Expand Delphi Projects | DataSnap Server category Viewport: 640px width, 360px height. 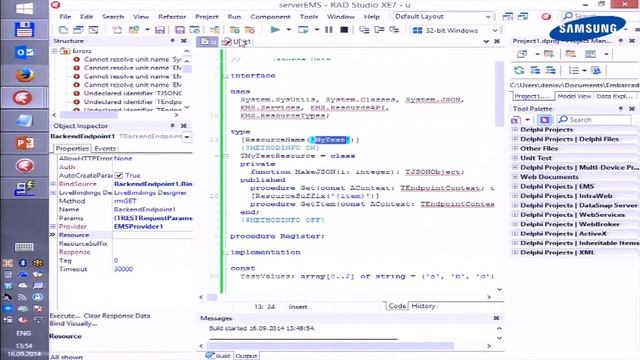coord(515,205)
